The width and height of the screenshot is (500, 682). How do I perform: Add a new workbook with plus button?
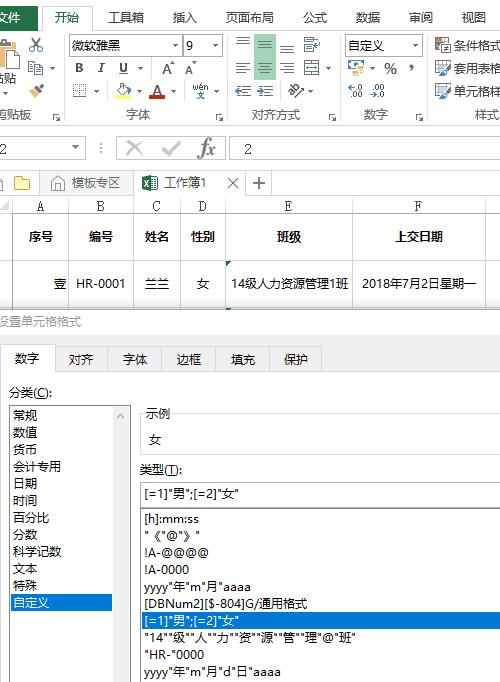[259, 183]
